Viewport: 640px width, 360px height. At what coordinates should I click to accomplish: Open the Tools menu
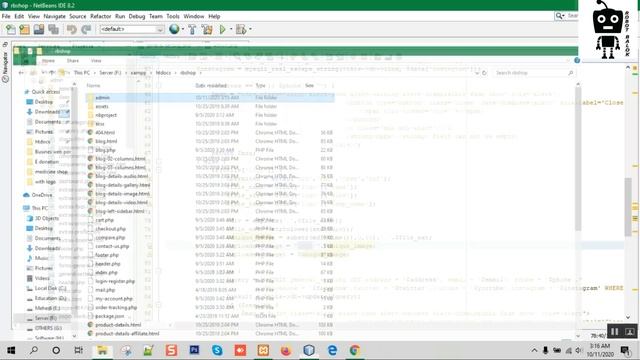point(173,16)
